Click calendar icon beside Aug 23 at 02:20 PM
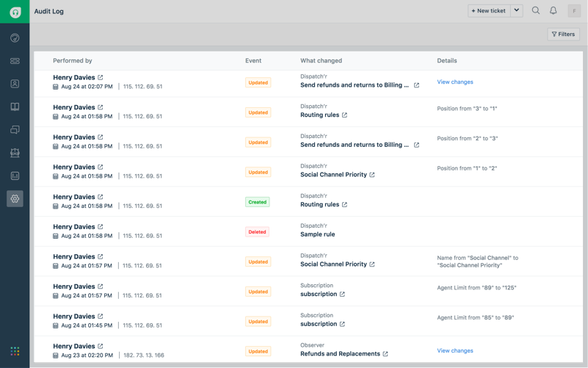Image resolution: width=588 pixels, height=368 pixels. click(x=56, y=356)
